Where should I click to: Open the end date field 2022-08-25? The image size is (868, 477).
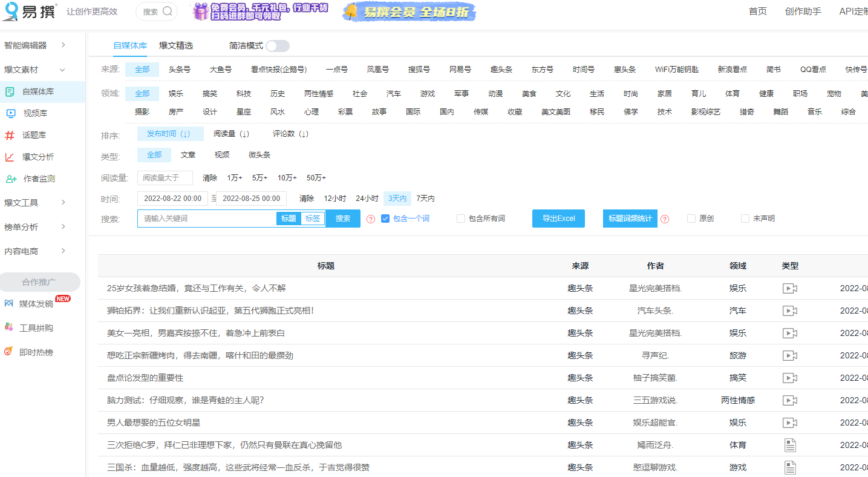tap(251, 199)
